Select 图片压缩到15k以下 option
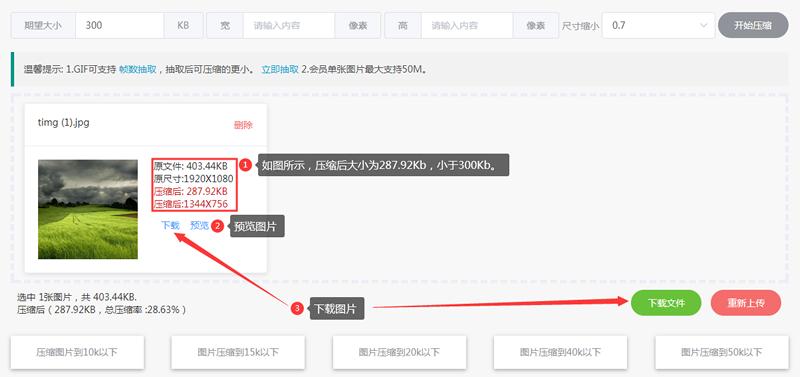The height and width of the screenshot is (377, 800). tap(238, 352)
